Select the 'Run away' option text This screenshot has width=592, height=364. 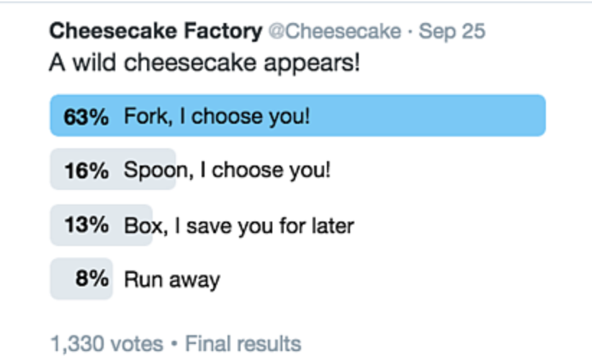pos(171,280)
